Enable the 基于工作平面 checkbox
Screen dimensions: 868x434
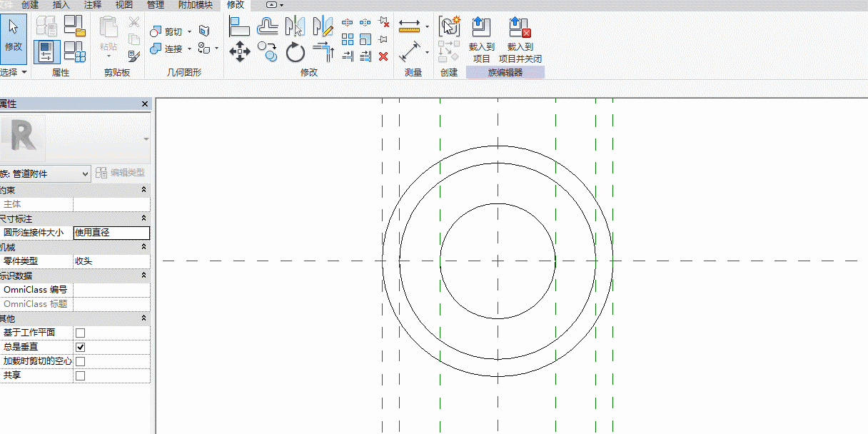(80, 333)
